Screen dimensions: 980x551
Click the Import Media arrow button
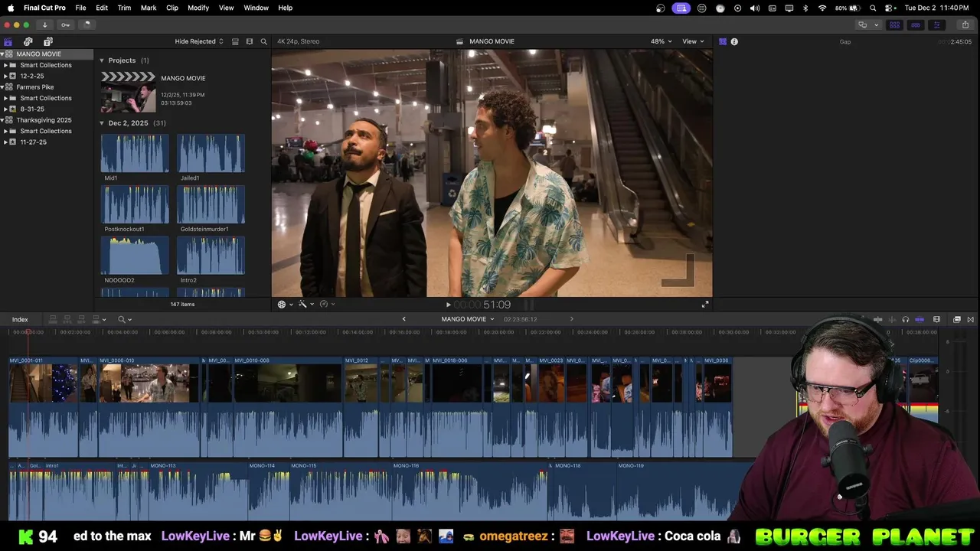click(x=44, y=24)
